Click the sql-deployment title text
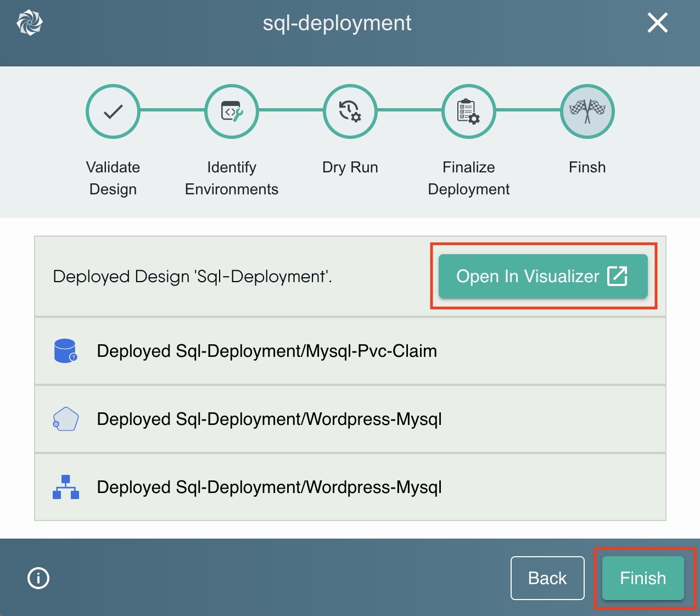This screenshot has height=616, width=700. pyautogui.click(x=337, y=23)
